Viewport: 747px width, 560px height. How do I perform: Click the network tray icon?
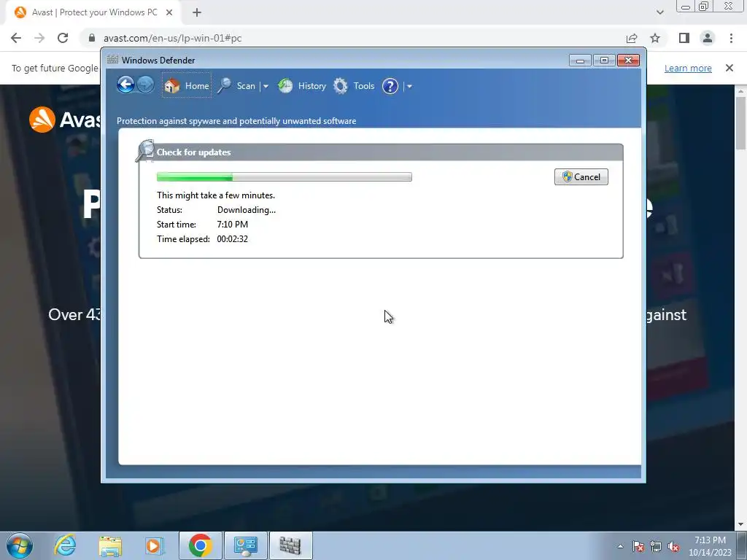point(656,546)
